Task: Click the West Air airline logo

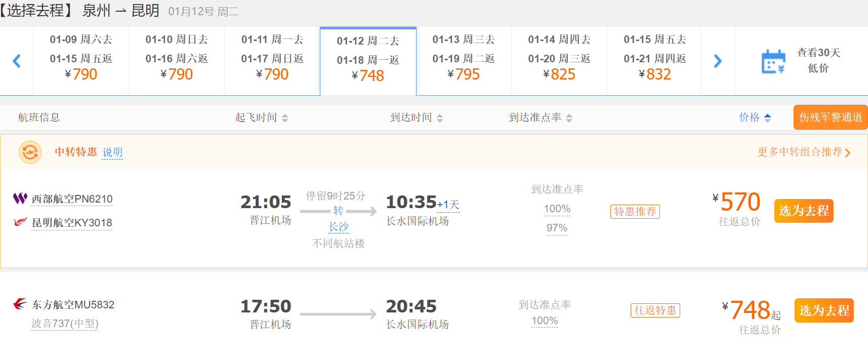Action: [20, 199]
